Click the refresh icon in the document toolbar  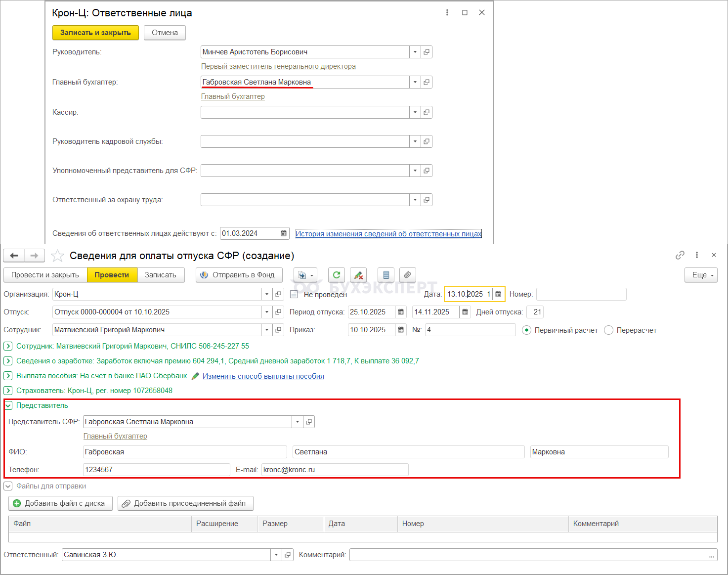point(337,275)
